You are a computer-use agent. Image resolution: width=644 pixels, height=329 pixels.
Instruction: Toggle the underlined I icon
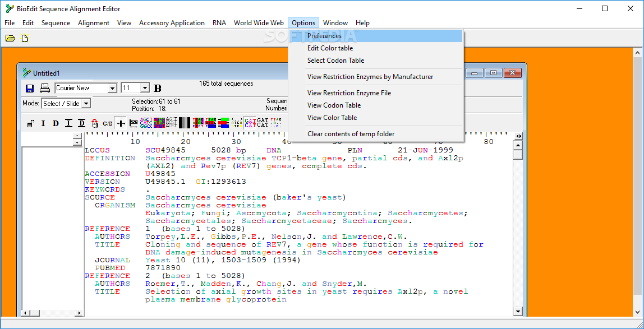pyautogui.click(x=68, y=123)
